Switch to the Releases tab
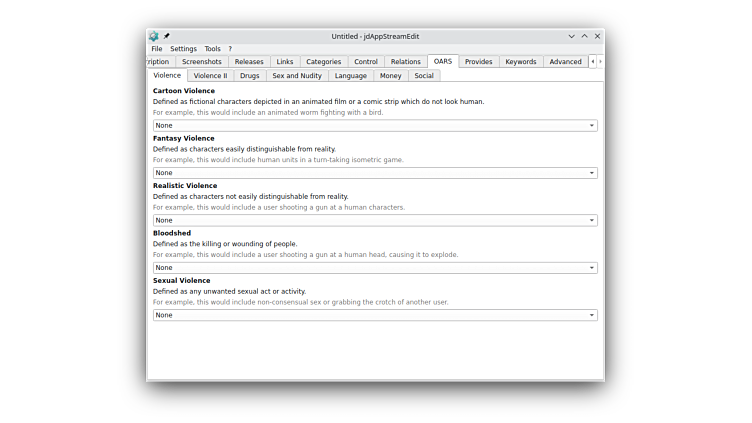 point(249,62)
